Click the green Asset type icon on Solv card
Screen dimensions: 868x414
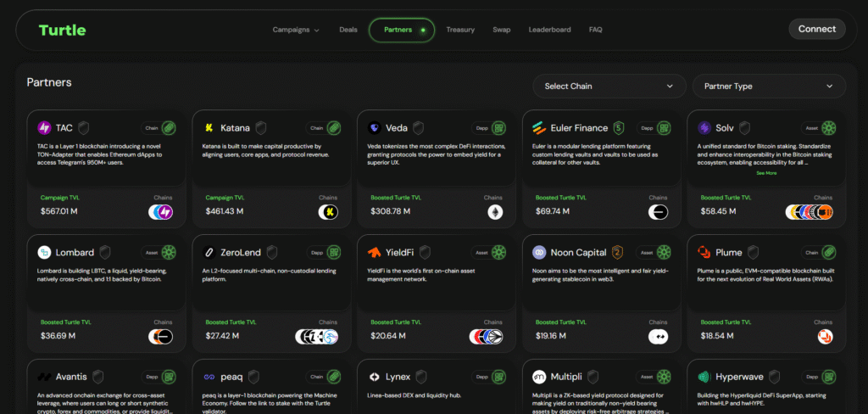(829, 128)
